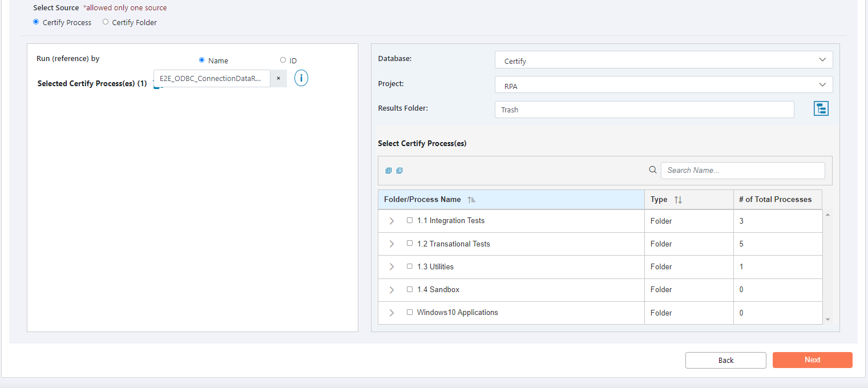
Task: Select the ID reference radio button
Action: [283, 60]
